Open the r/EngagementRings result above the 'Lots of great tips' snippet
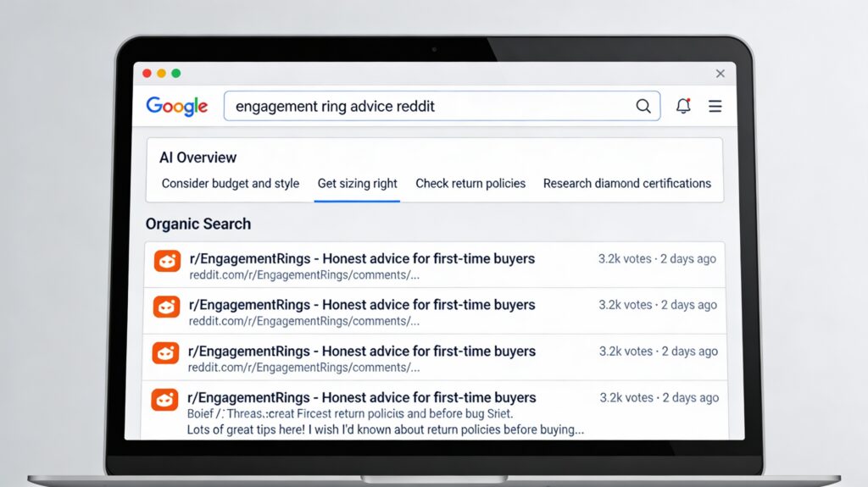The image size is (868, 487). (x=362, y=397)
